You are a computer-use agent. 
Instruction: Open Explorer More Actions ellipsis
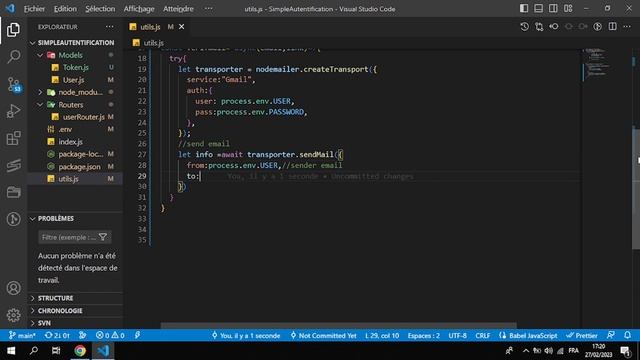point(109,27)
